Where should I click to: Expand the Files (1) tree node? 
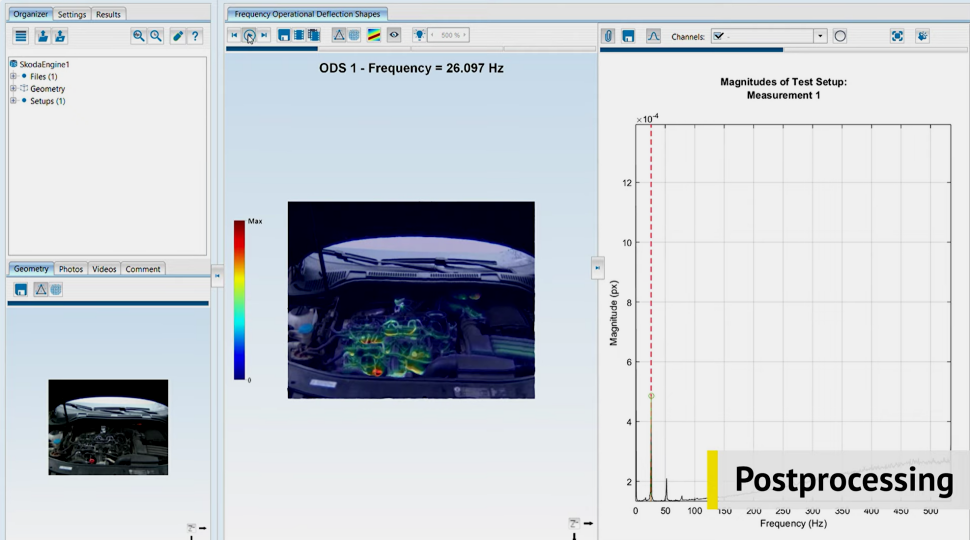(13, 76)
